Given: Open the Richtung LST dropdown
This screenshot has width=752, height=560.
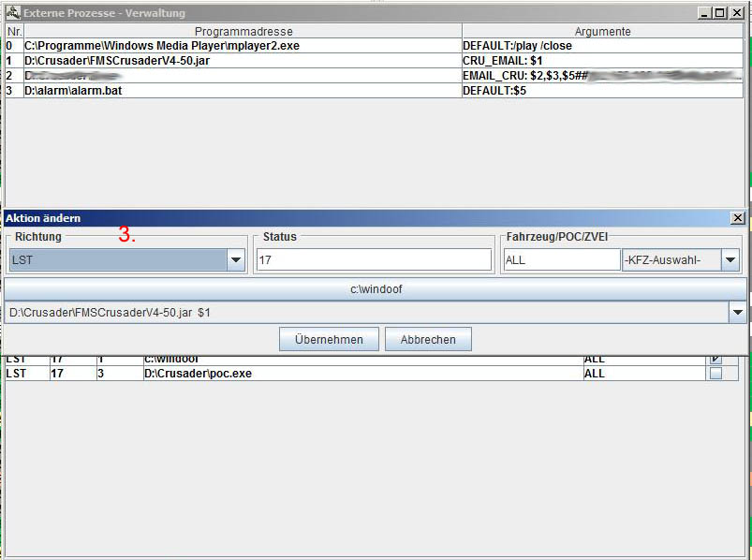Looking at the screenshot, I should tap(236, 260).
